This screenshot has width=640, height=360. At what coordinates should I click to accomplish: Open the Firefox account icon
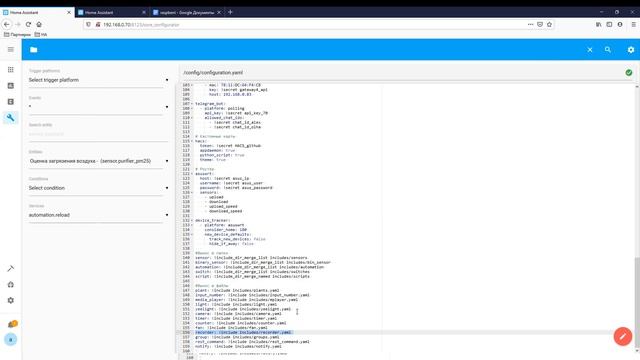[620, 24]
